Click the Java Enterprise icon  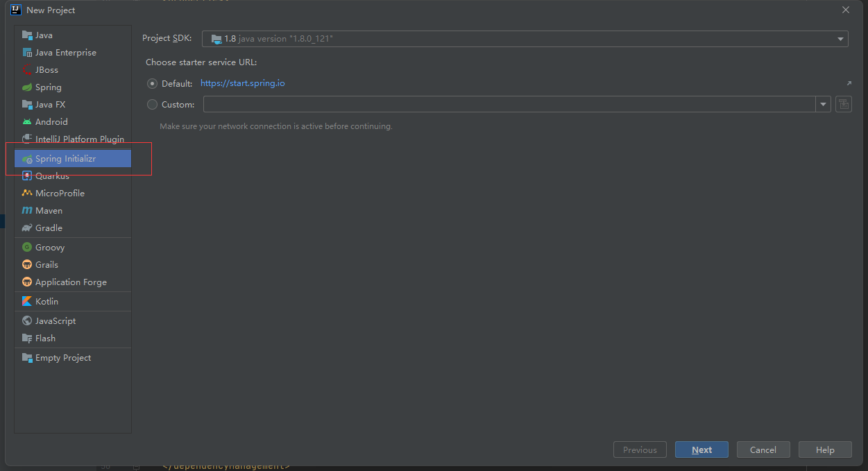[27, 52]
